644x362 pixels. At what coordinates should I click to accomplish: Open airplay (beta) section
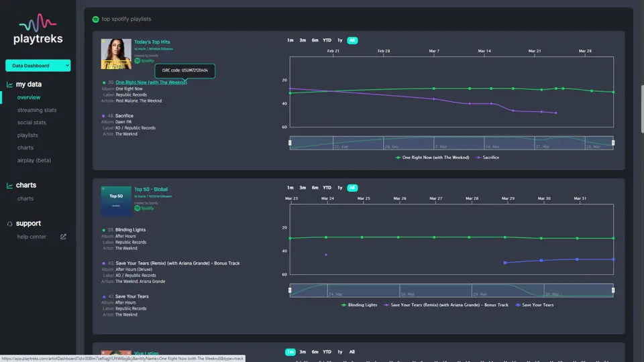[x=34, y=160]
